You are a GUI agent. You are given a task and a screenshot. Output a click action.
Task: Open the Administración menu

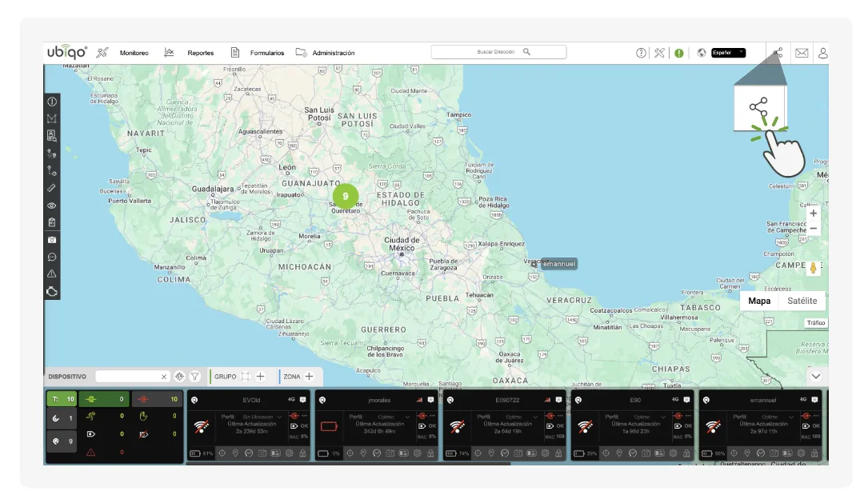334,53
